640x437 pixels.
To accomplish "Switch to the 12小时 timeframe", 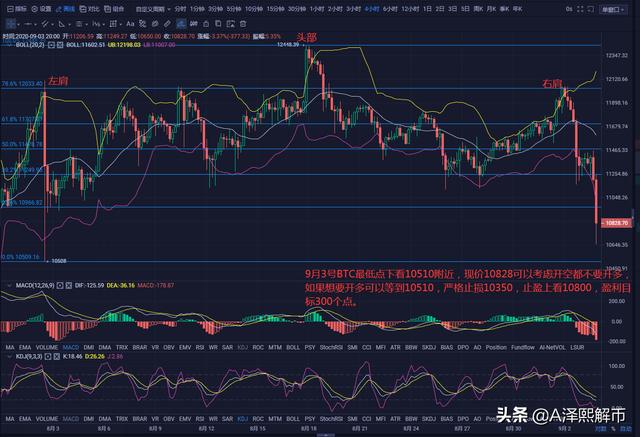I will [410, 9].
